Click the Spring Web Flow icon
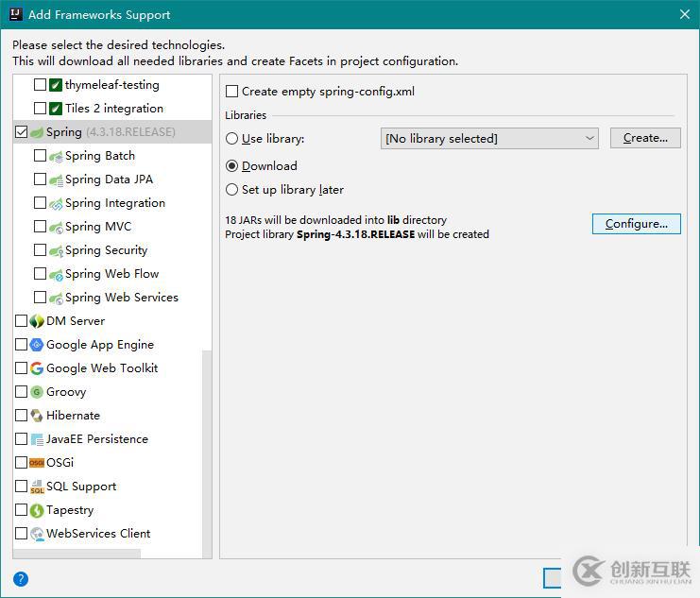This screenshot has width=700, height=598. pyautogui.click(x=56, y=275)
